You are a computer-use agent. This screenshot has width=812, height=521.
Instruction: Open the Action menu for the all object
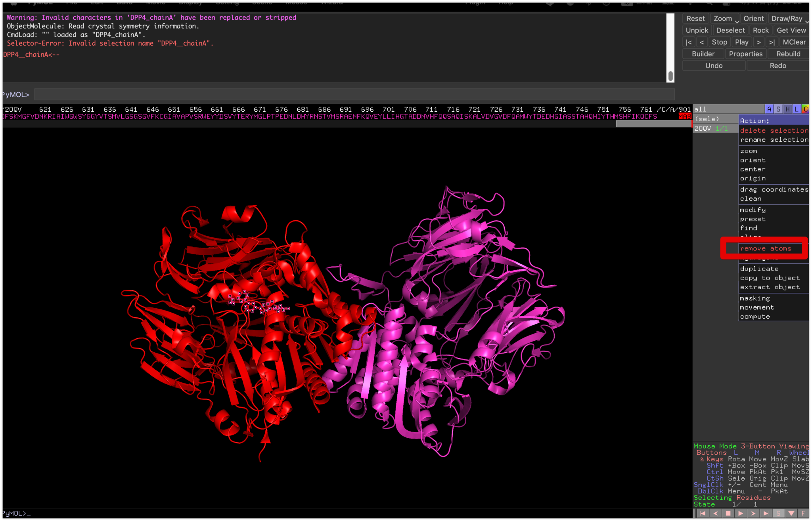768,109
